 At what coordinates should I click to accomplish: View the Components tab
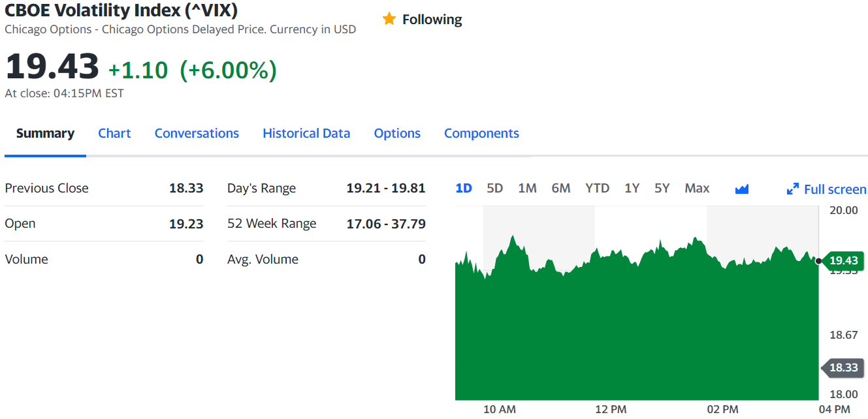coord(481,133)
